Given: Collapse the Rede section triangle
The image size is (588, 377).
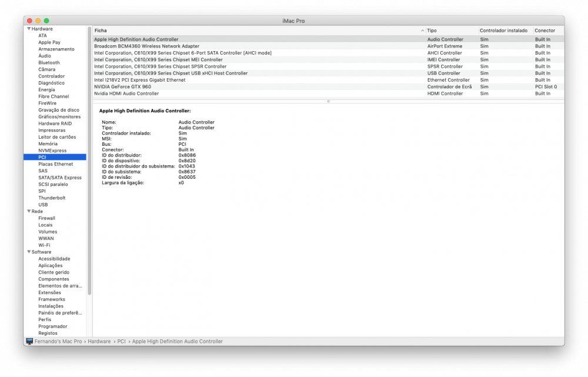Looking at the screenshot, I should click(29, 211).
